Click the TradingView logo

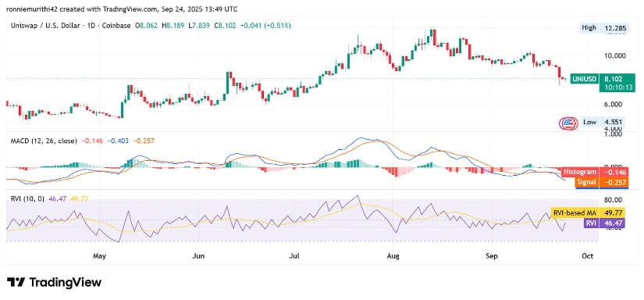tap(54, 282)
